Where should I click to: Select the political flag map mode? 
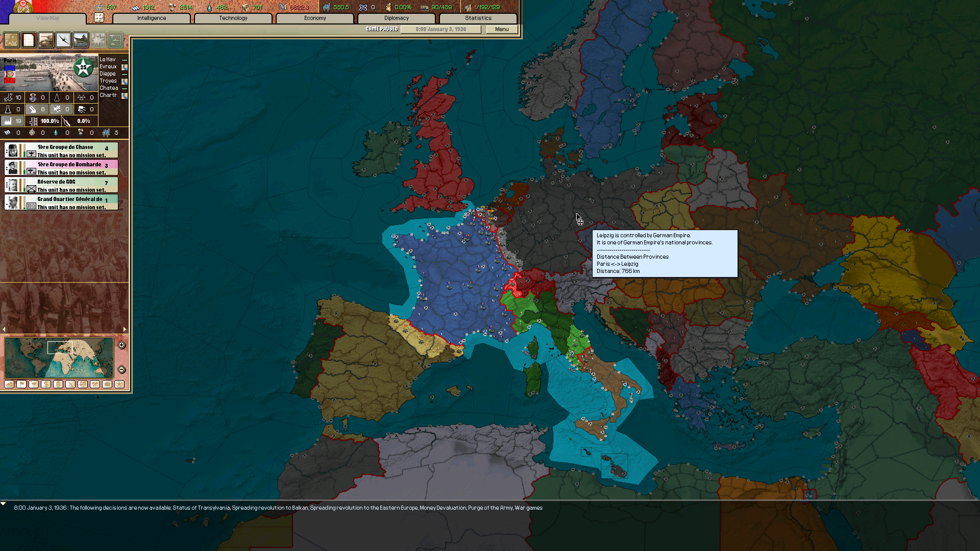tap(21, 384)
